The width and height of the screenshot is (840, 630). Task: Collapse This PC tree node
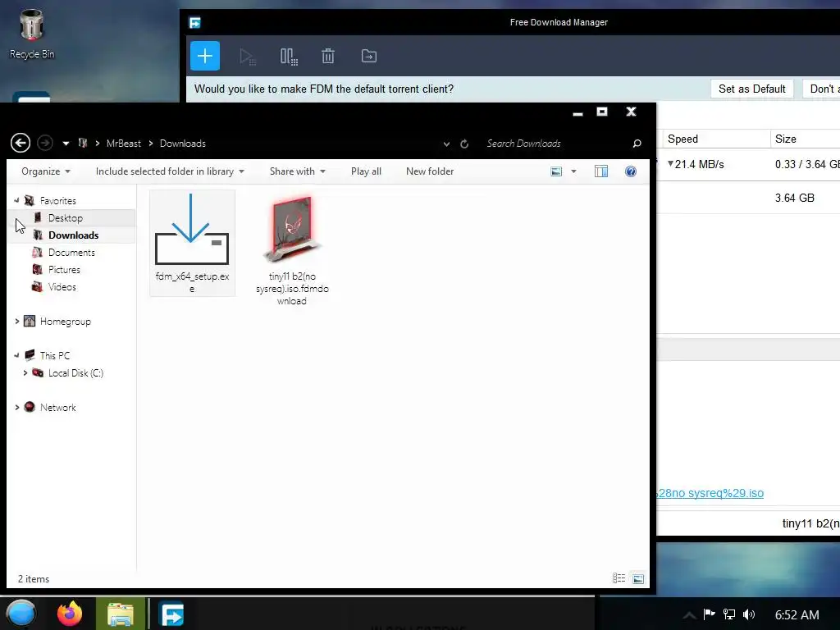[x=16, y=355]
